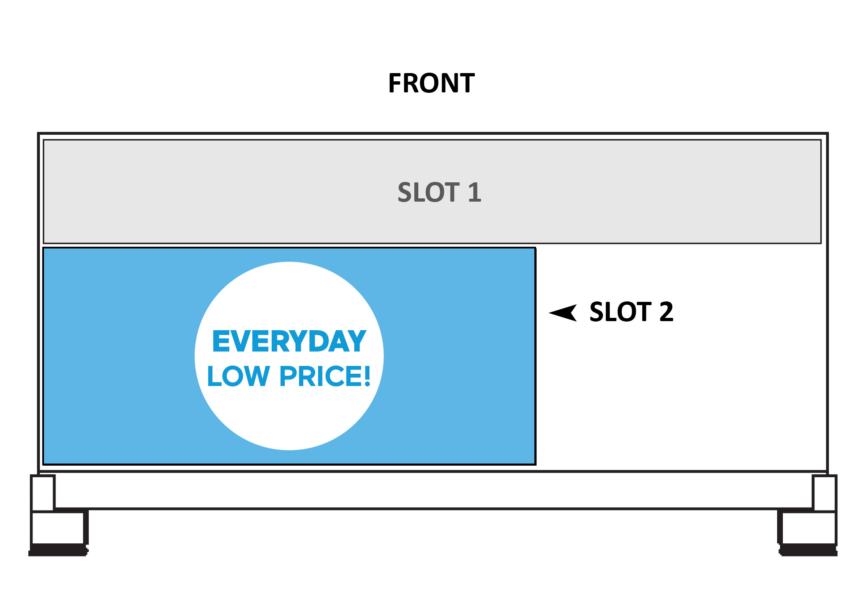The height and width of the screenshot is (616, 863).
Task: Click the white circle below the LOW PRICE! text
Action: pos(289,419)
